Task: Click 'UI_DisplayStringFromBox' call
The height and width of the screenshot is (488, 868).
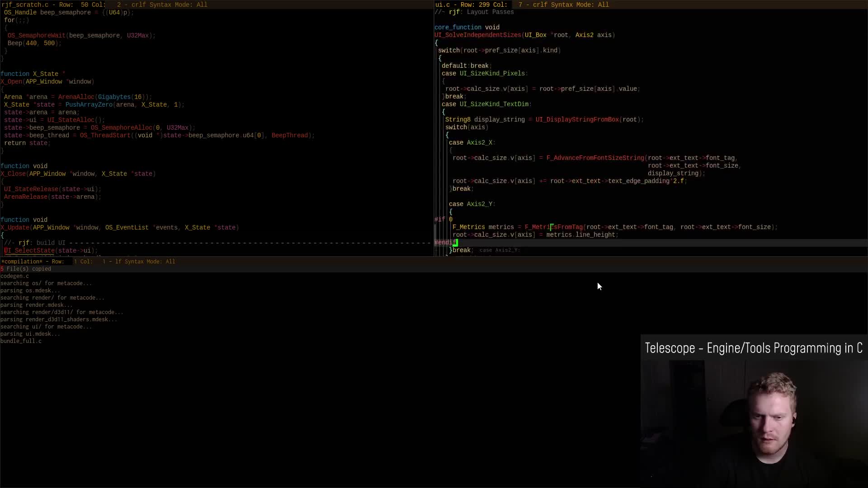Action: 577,119
